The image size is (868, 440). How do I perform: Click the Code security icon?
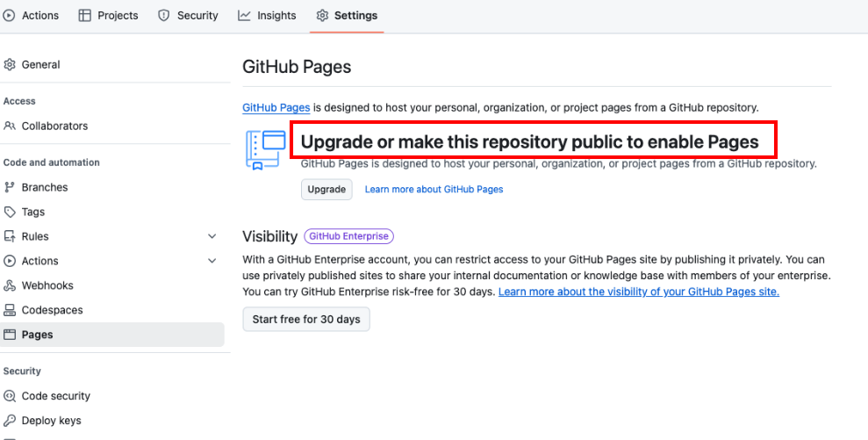coord(10,396)
